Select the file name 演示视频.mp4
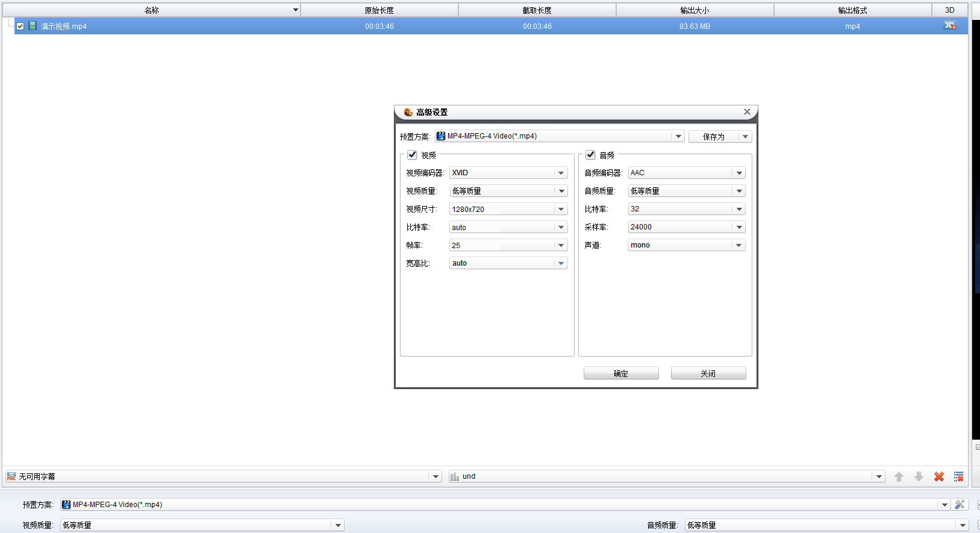The width and height of the screenshot is (980, 533). pyautogui.click(x=64, y=26)
